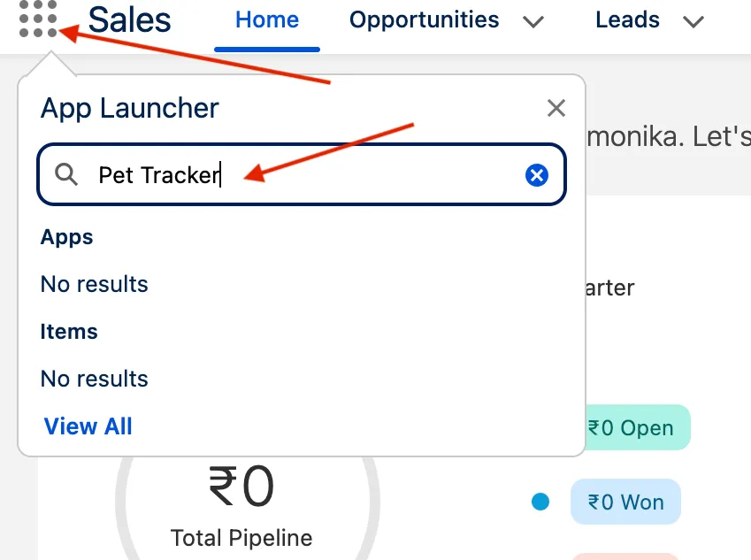
Task: Focus the App Launcher search field
Action: pos(301,175)
